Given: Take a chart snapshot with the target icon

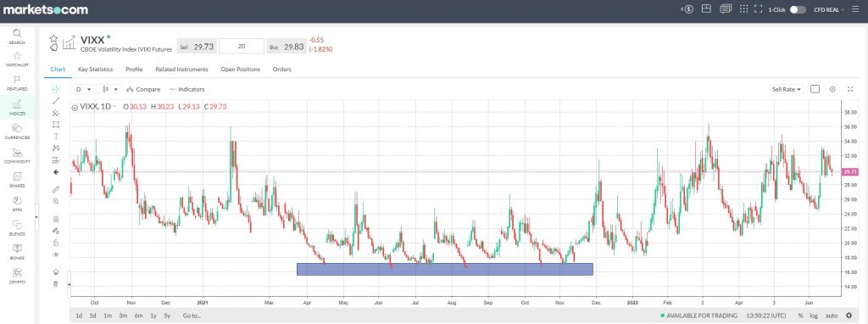Looking at the screenshot, I should click(x=832, y=89).
